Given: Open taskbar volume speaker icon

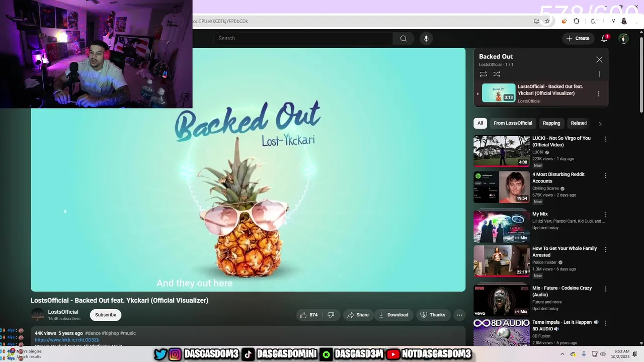Looking at the screenshot, I should (604, 354).
